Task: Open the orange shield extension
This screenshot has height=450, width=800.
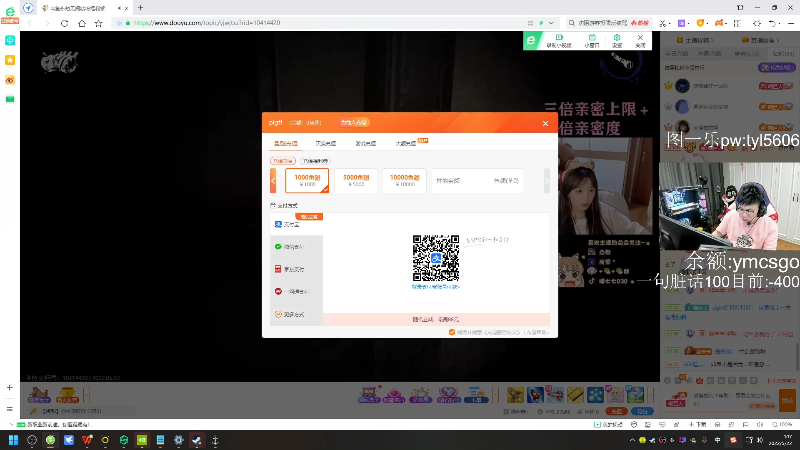Action: coord(700,23)
